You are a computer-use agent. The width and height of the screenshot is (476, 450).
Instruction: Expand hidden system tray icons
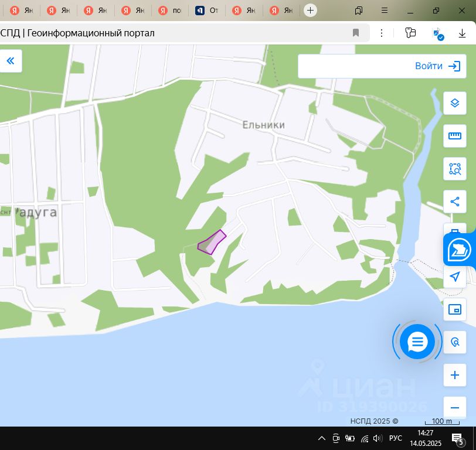click(322, 438)
